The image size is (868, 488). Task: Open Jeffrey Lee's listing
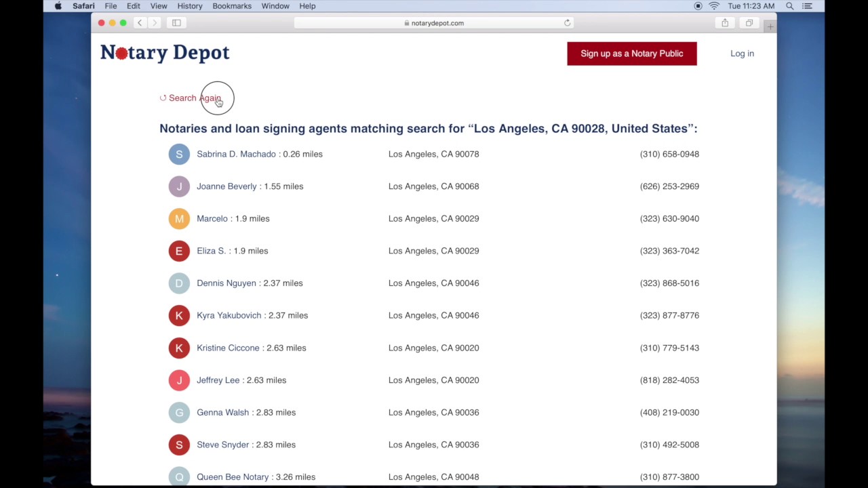218,380
